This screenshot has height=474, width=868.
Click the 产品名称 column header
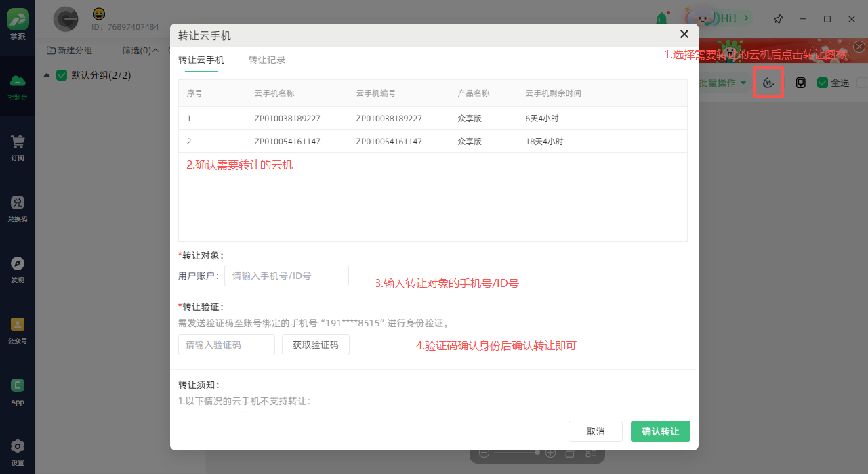(474, 93)
